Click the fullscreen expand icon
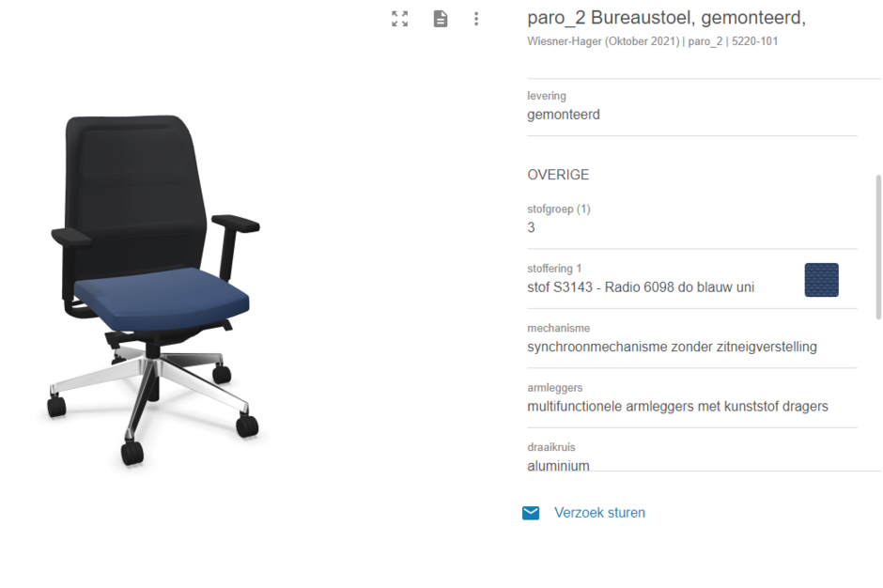The width and height of the screenshot is (883, 588). pos(400,19)
